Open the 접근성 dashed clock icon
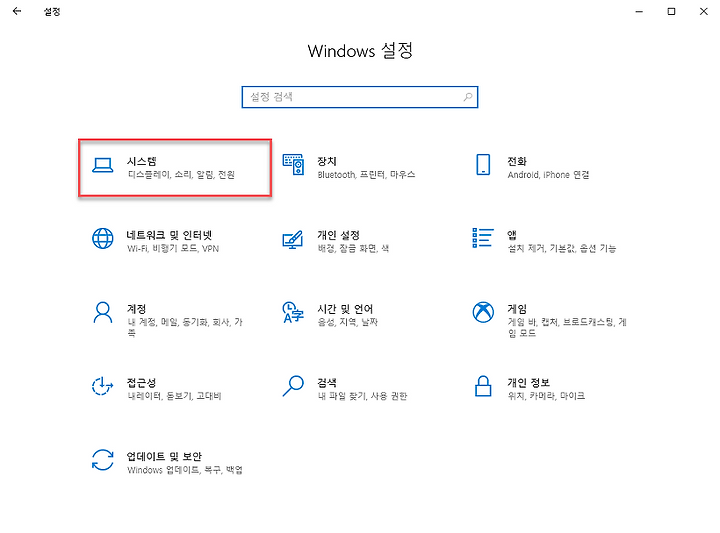Image resolution: width=720 pixels, height=533 pixels. [x=102, y=386]
